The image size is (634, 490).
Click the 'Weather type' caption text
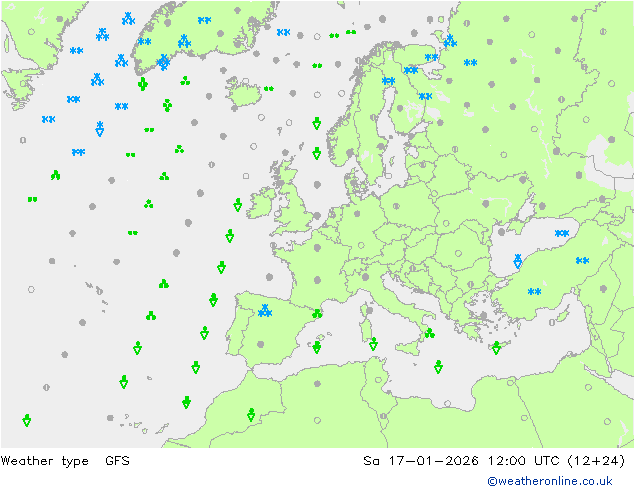44,460
